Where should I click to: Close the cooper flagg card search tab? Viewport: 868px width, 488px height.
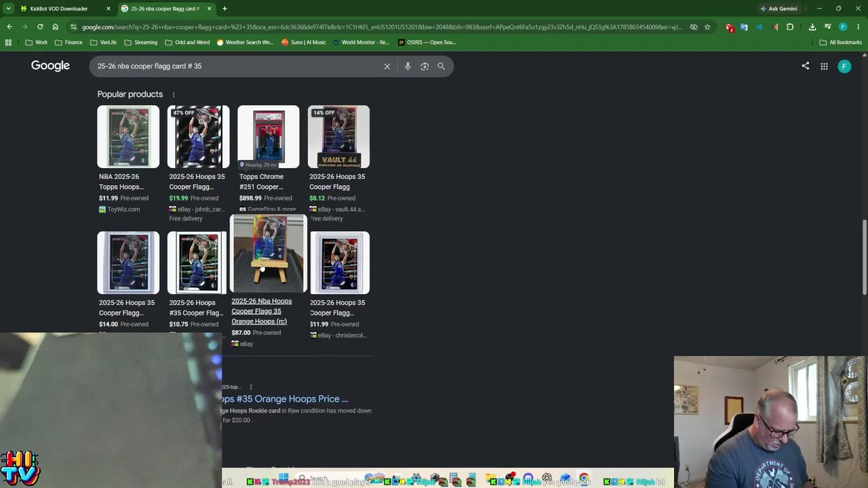pos(210,9)
